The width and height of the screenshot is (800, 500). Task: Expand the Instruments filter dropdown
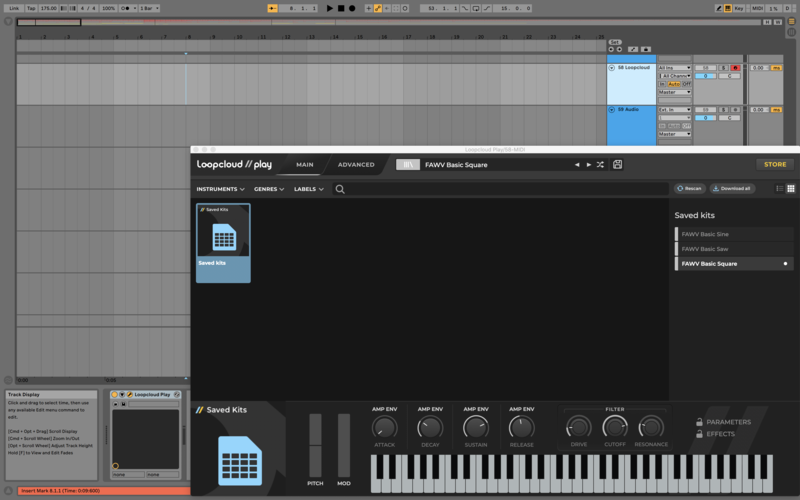(x=221, y=189)
